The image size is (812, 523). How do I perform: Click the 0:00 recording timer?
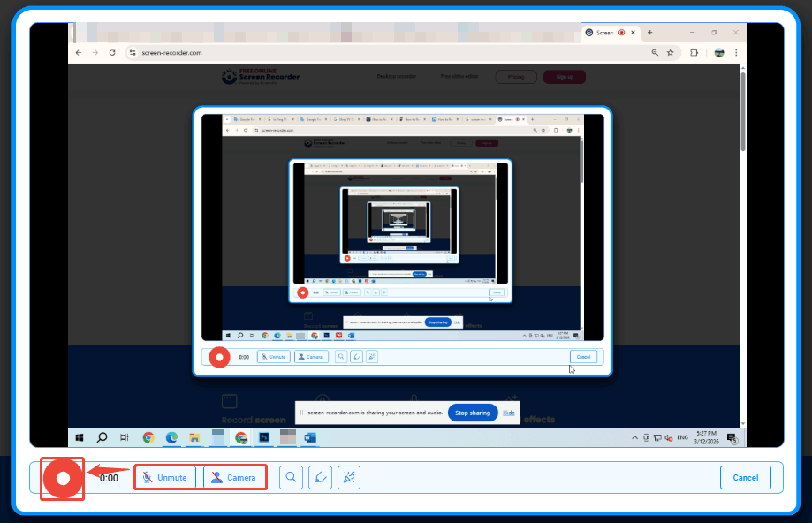tap(107, 477)
